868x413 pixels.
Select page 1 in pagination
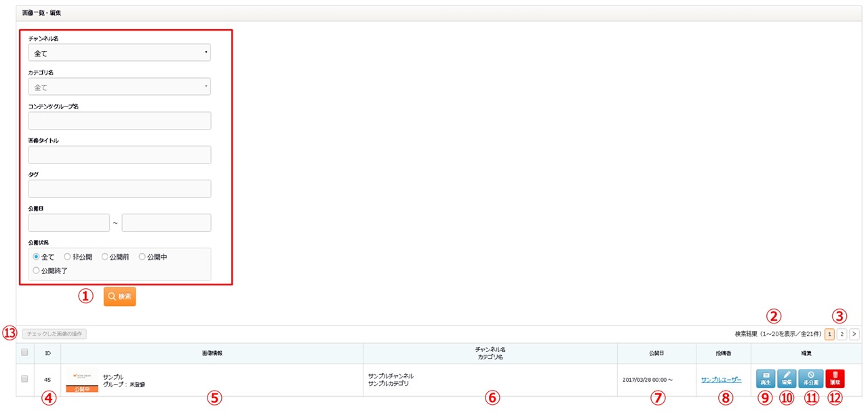click(829, 334)
